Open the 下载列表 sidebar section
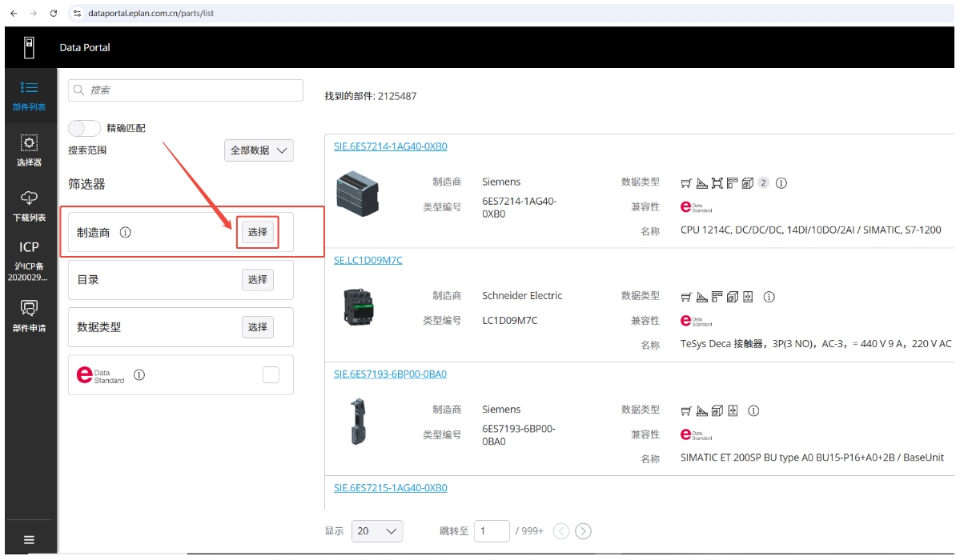Screen dimensions: 960x560 click(29, 206)
